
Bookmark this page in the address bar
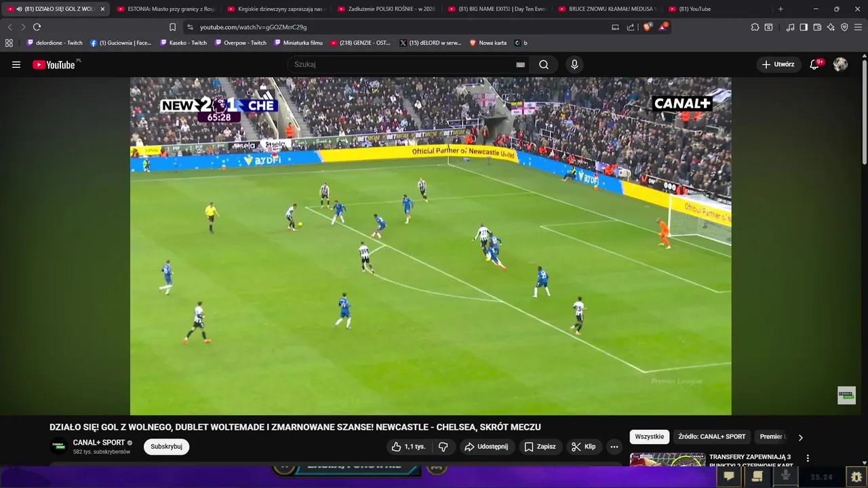click(172, 27)
